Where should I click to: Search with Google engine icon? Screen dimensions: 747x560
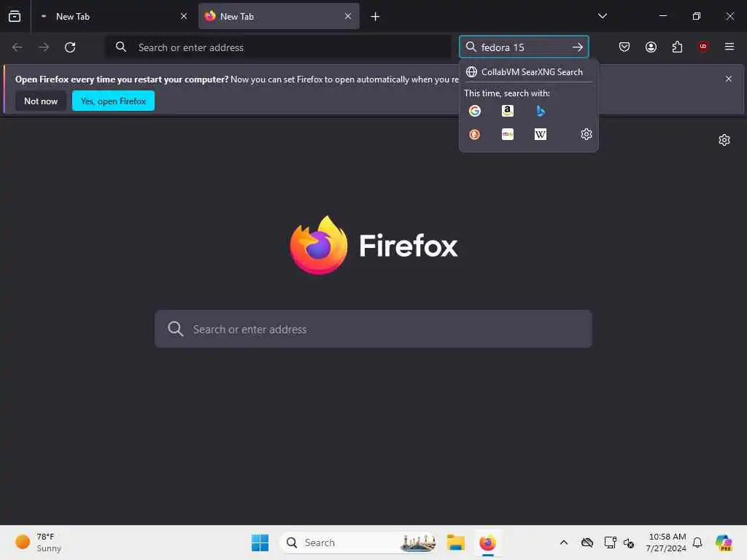pyautogui.click(x=474, y=111)
